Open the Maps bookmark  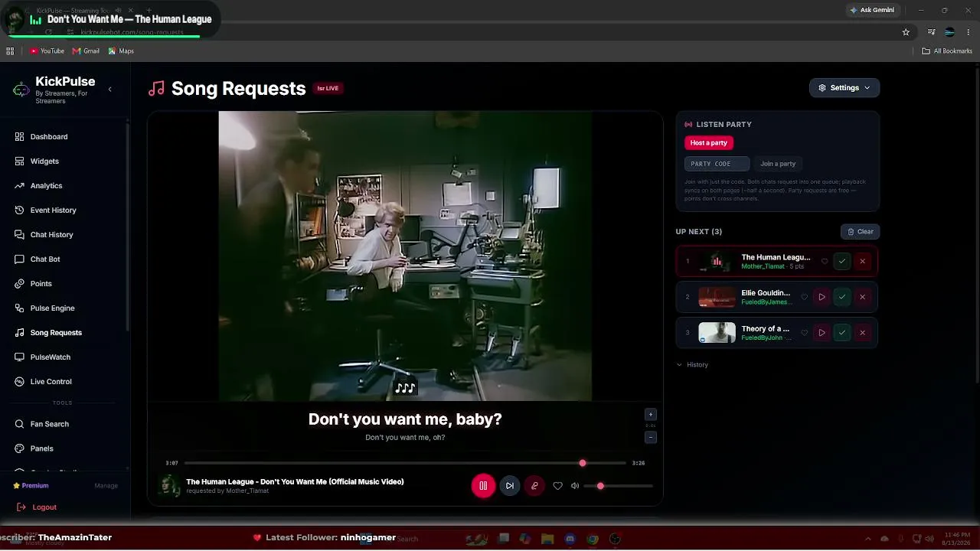tap(121, 51)
